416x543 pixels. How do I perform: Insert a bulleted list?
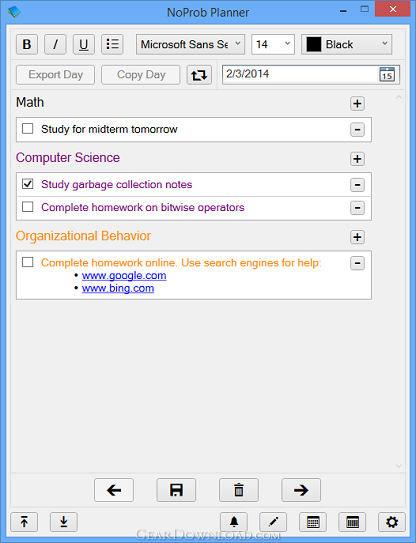pos(112,44)
